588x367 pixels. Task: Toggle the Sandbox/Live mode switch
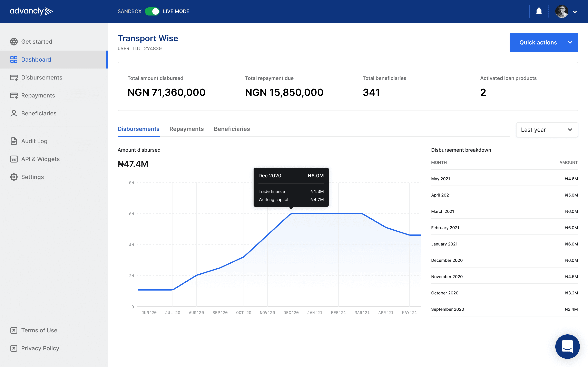coord(152,11)
